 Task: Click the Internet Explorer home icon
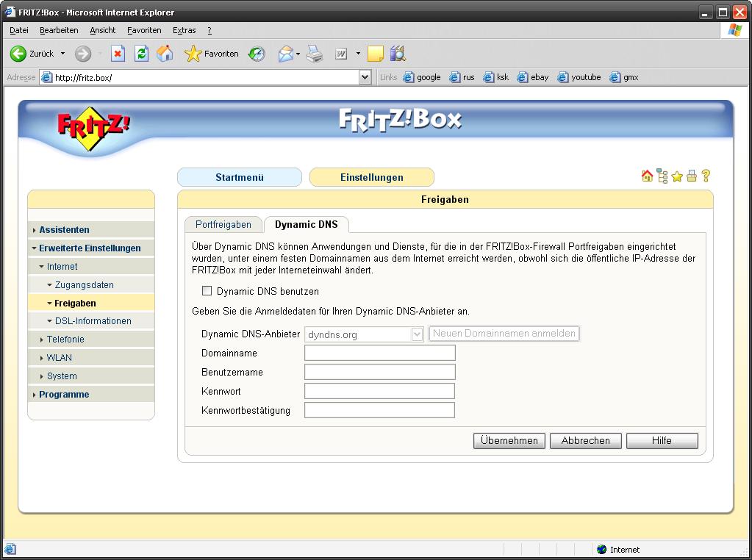point(165,54)
